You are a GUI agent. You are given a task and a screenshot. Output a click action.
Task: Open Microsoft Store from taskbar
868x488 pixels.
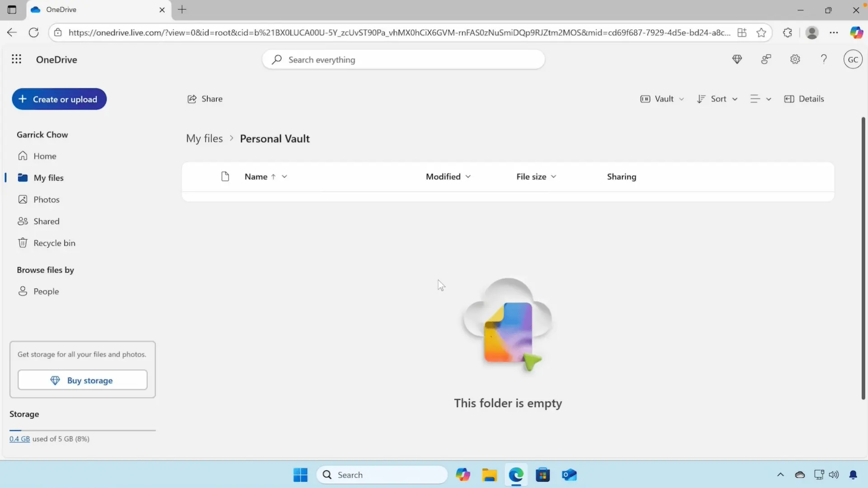click(542, 475)
